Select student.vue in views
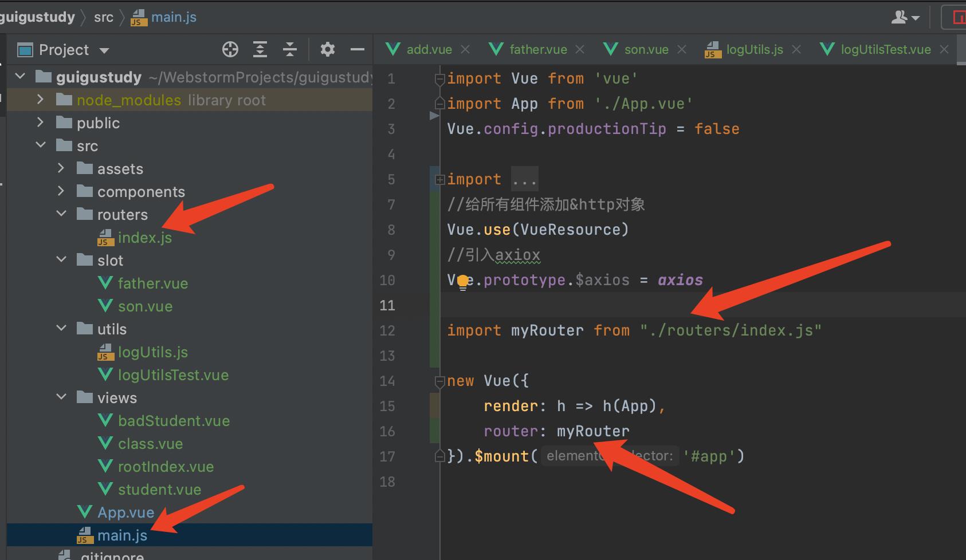 click(x=159, y=490)
